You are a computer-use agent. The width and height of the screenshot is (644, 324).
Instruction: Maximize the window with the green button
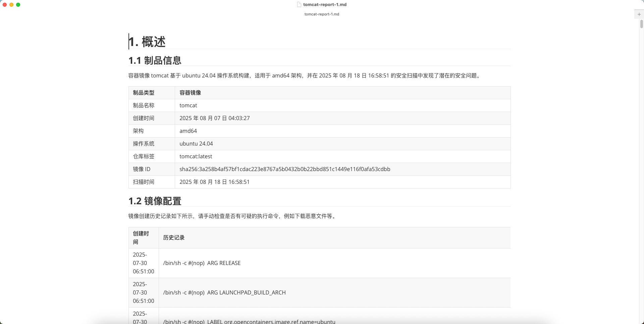pyautogui.click(x=18, y=5)
